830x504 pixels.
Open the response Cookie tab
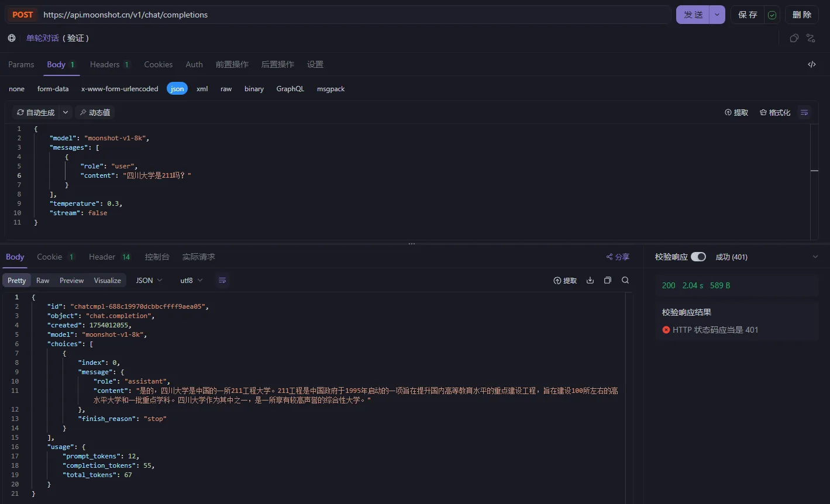click(x=56, y=257)
